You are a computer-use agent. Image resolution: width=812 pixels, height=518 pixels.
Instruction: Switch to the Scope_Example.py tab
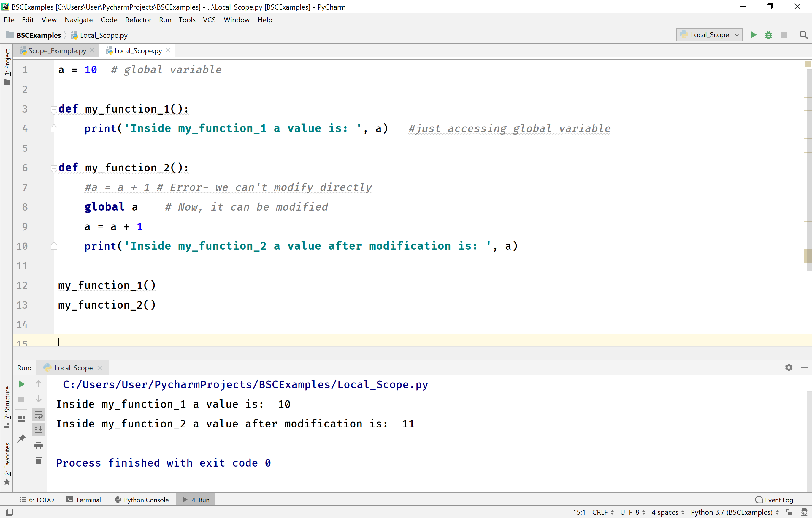click(57, 50)
